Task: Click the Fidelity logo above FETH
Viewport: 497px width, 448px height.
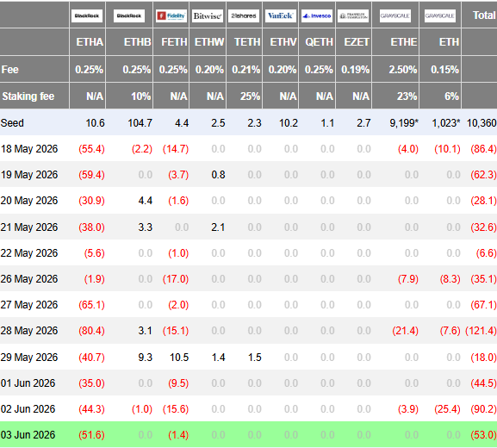Action: click(x=171, y=16)
